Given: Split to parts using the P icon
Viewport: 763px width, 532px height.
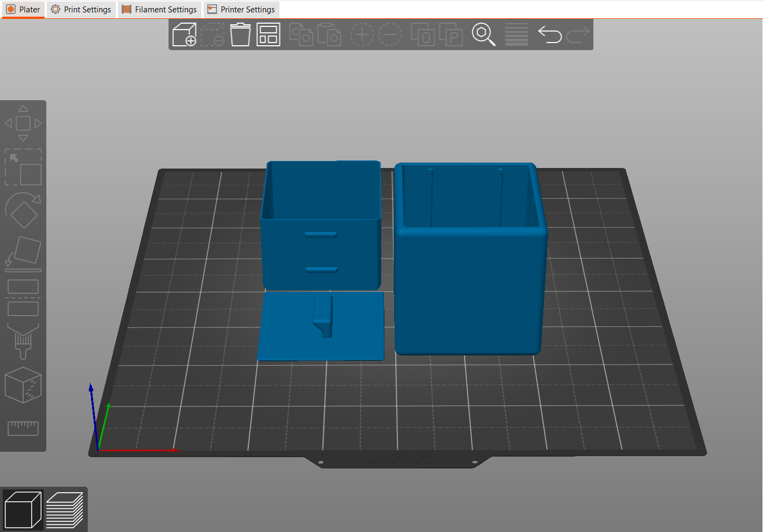Looking at the screenshot, I should coord(451,34).
